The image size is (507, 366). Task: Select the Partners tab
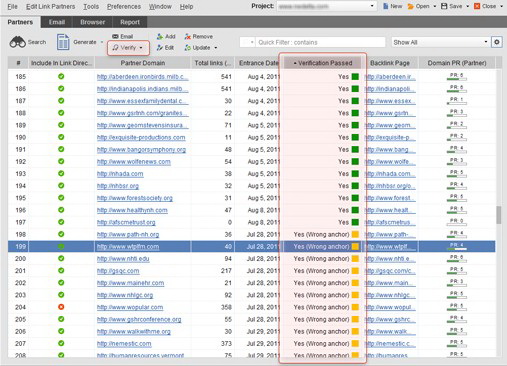coord(20,22)
